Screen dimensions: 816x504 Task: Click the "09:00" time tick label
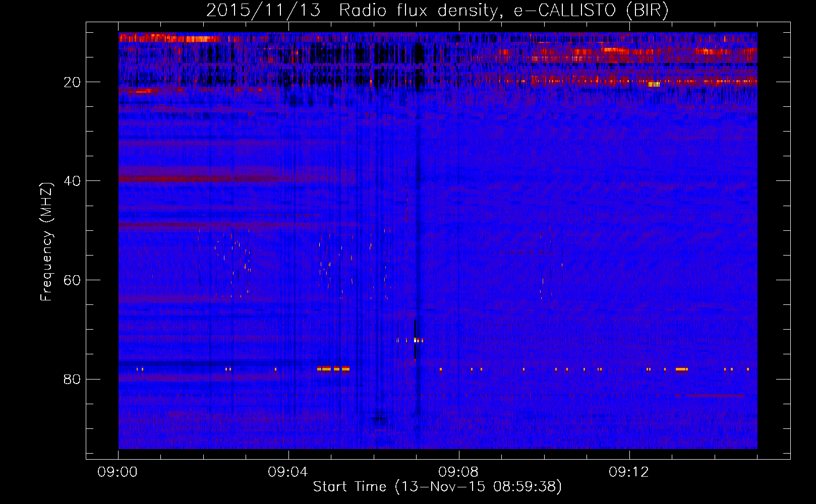click(x=118, y=472)
